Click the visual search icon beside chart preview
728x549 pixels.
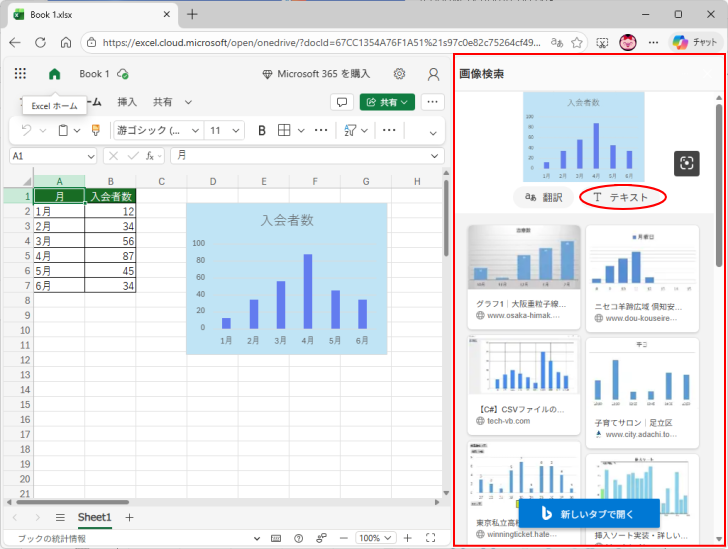click(686, 163)
